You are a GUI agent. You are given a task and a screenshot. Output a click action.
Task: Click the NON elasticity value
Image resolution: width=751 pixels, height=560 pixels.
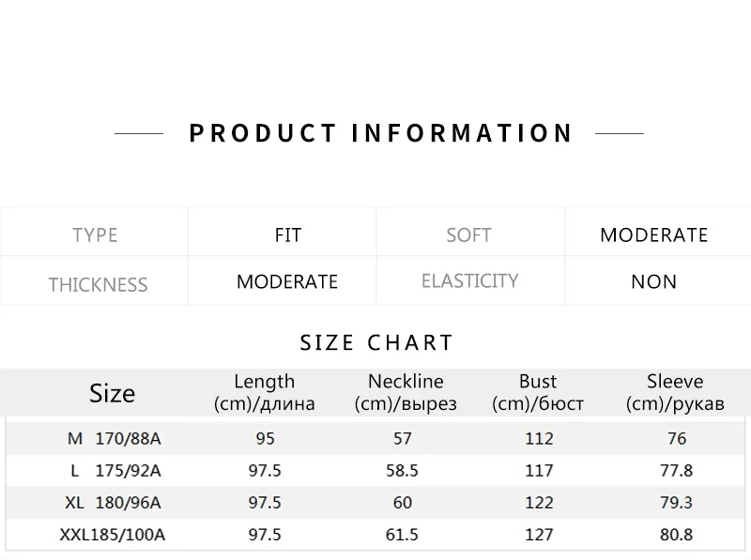653,281
